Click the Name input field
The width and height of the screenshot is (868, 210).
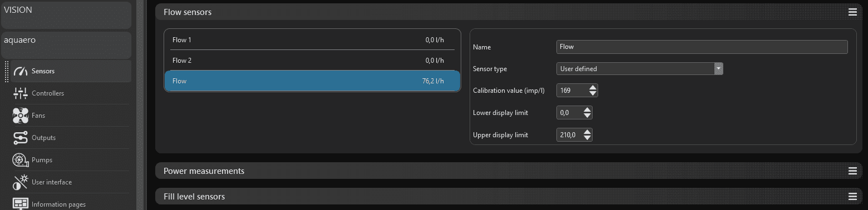[x=702, y=47]
